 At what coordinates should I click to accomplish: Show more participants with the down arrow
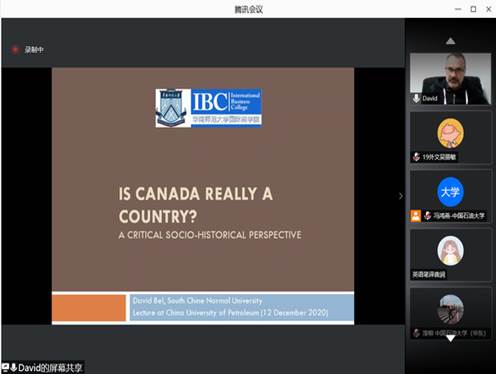pyautogui.click(x=450, y=338)
